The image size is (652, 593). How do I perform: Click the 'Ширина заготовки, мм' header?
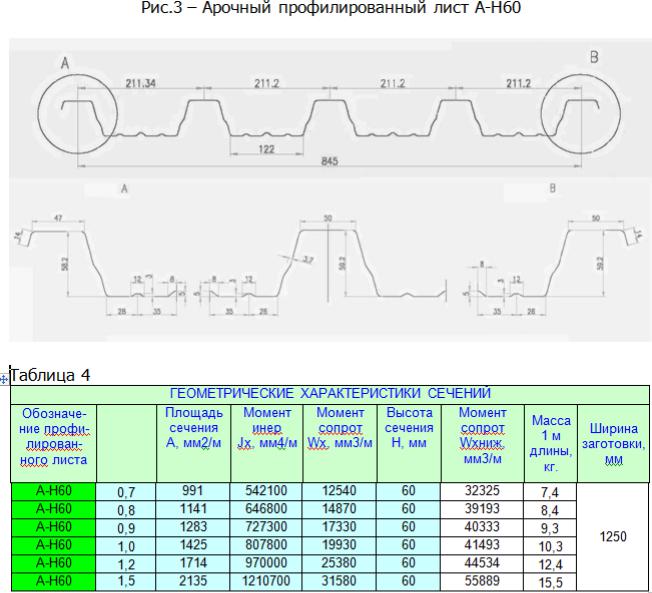pyautogui.click(x=614, y=443)
